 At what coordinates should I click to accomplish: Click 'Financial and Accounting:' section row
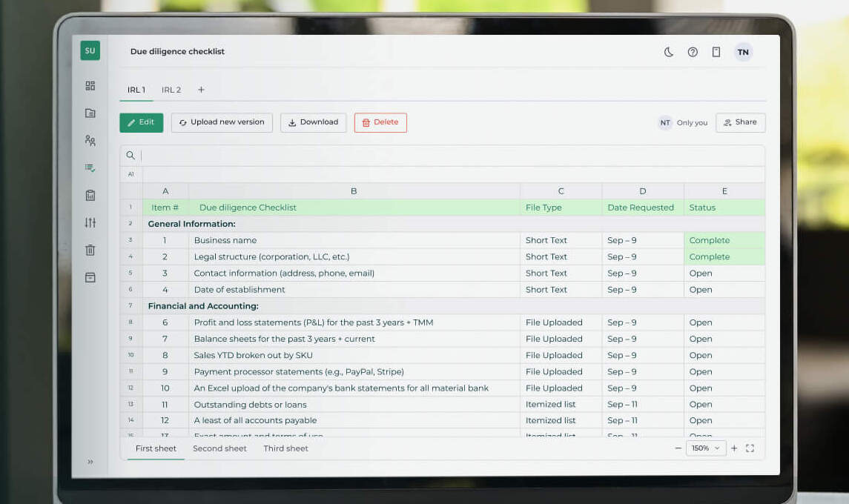pos(454,306)
